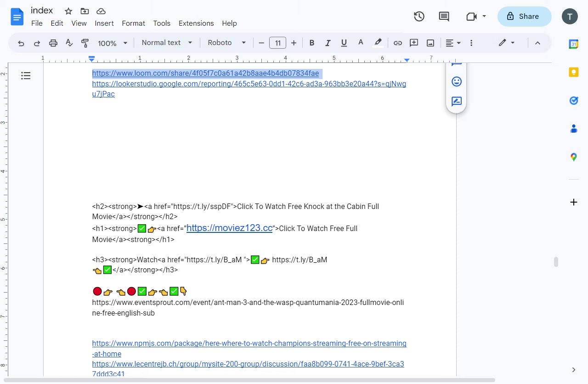Open the View menu
This screenshot has width=588, height=384.
[79, 23]
